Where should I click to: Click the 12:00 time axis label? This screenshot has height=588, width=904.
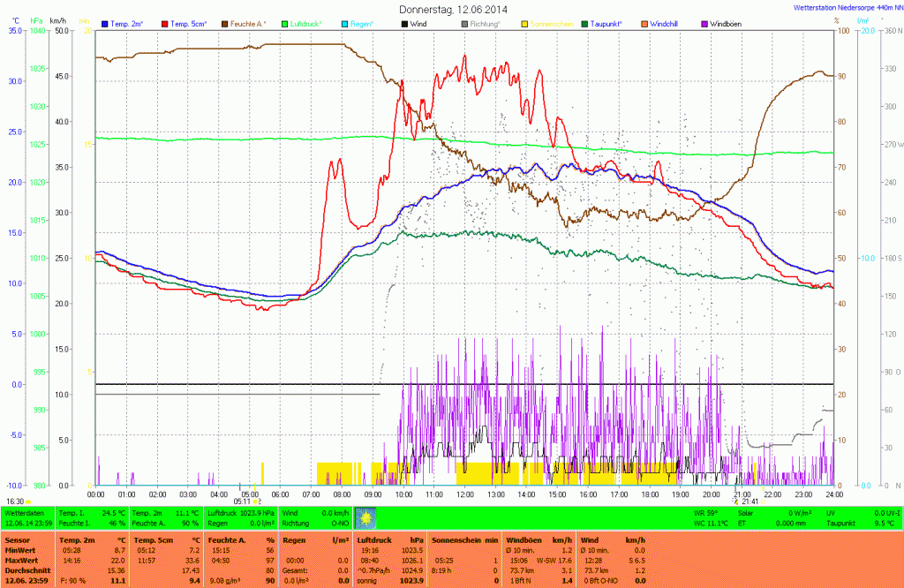(x=465, y=494)
